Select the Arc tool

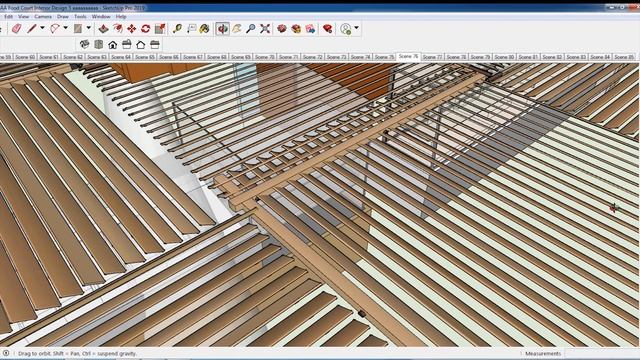(x=55, y=29)
